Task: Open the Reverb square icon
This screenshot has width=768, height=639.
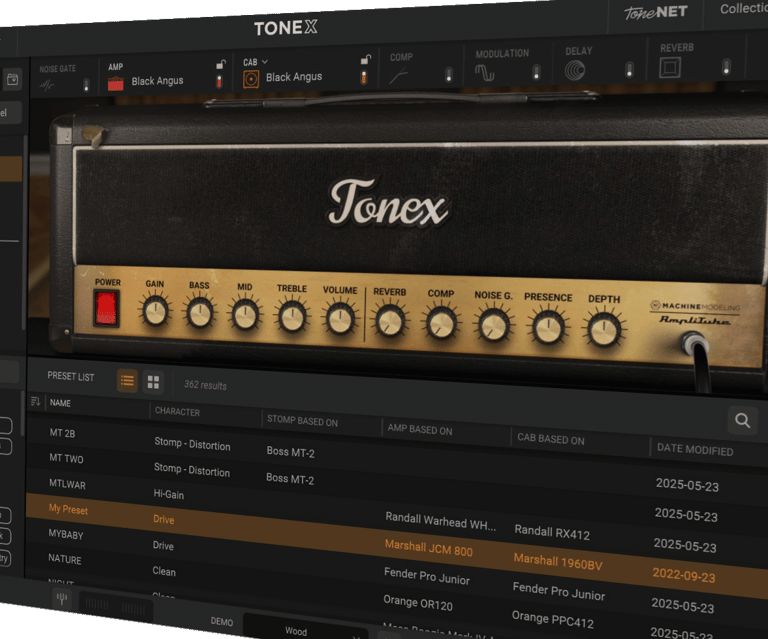Action: [x=670, y=67]
